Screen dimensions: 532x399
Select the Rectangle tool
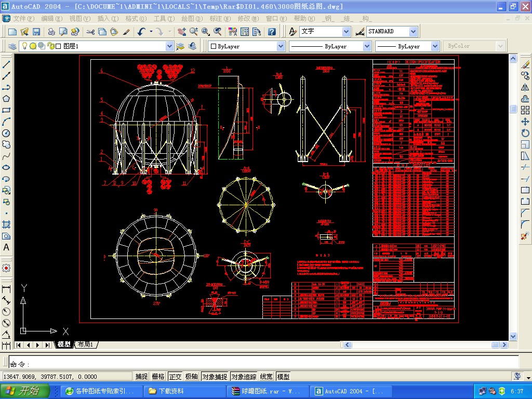6,110
